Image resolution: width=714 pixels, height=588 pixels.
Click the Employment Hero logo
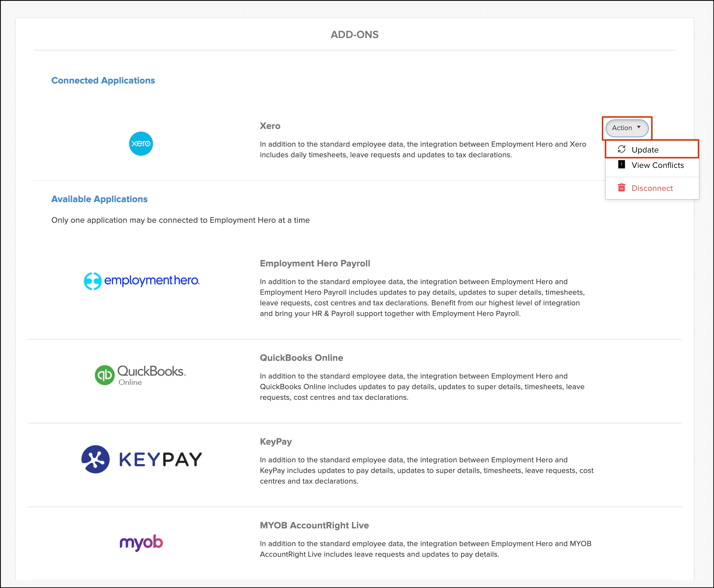141,281
